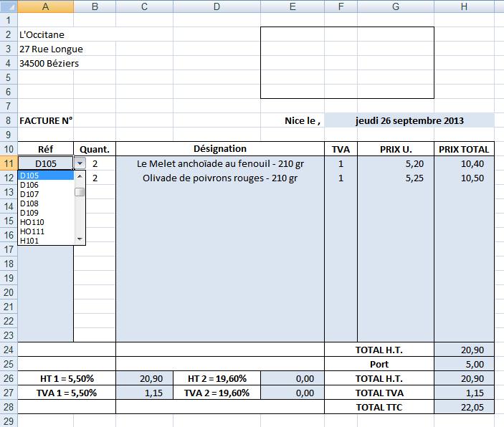504x427 pixels.
Task: Click the dropdown list scroll-up arrow
Action: [80, 175]
